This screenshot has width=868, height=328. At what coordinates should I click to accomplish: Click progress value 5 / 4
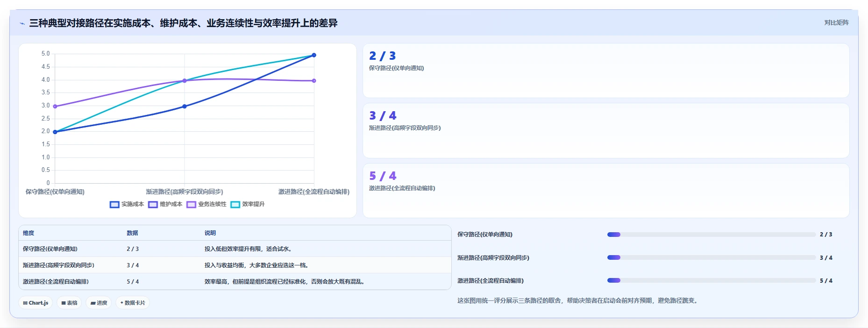pyautogui.click(x=826, y=281)
